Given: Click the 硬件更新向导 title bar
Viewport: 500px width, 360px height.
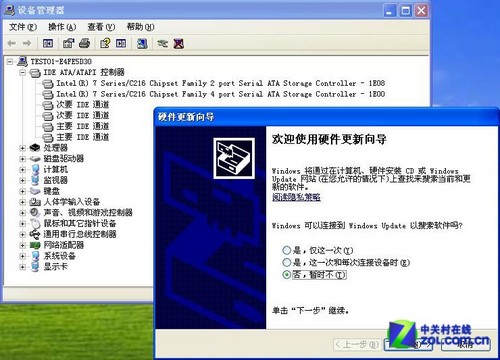Looking at the screenshot, I should pos(327,117).
